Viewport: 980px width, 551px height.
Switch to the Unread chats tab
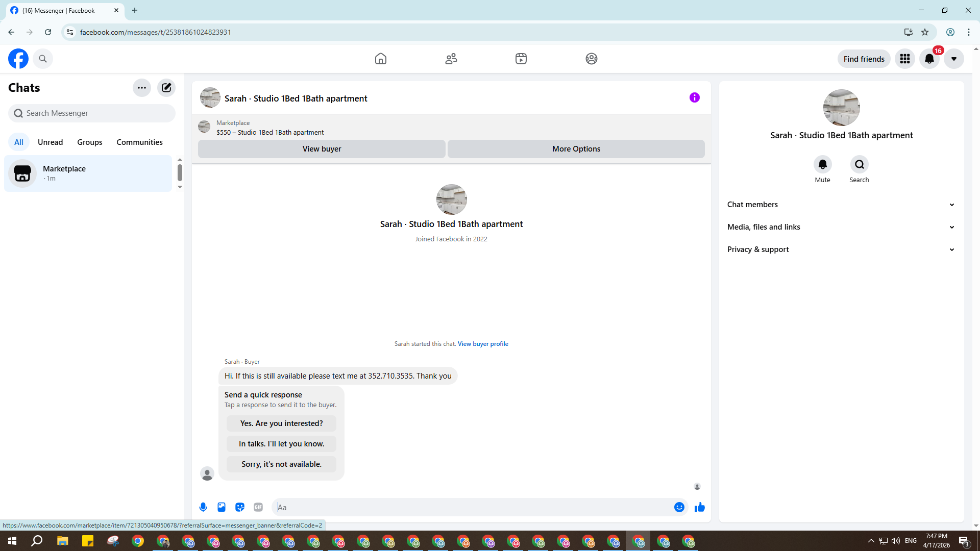(50, 142)
